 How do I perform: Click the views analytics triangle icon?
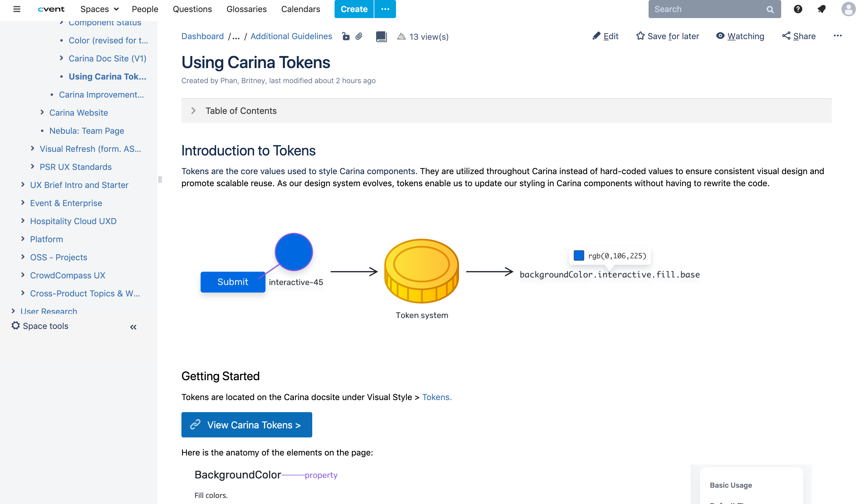click(401, 36)
